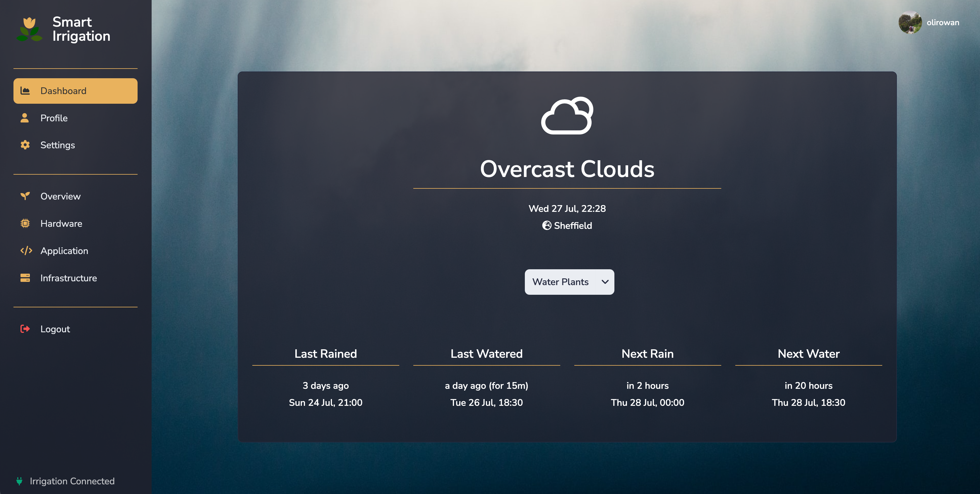
Task: Click the 'in 20 hours' text
Action: tap(808, 386)
